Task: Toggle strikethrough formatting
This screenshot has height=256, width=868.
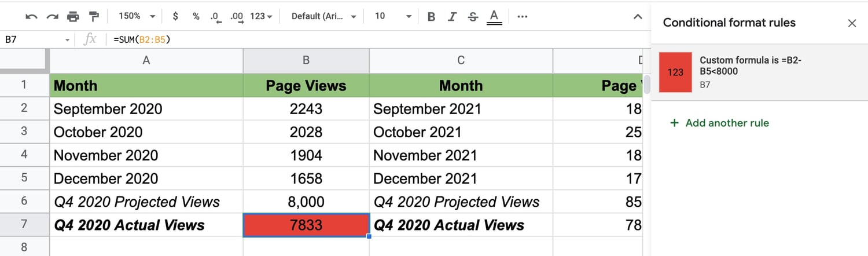Action: (473, 16)
